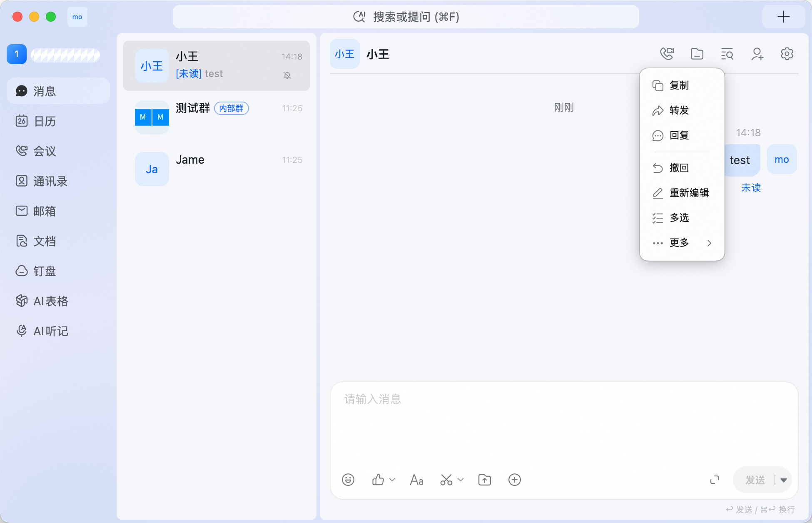Expand thumbs-up options dropdown arrow
The image size is (812, 523).
pos(392,480)
